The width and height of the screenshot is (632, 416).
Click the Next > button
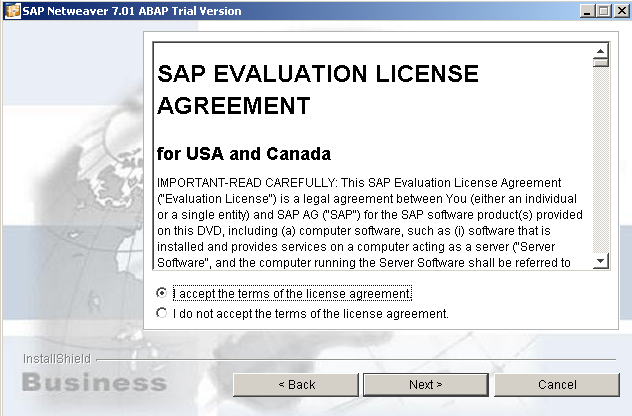[426, 385]
